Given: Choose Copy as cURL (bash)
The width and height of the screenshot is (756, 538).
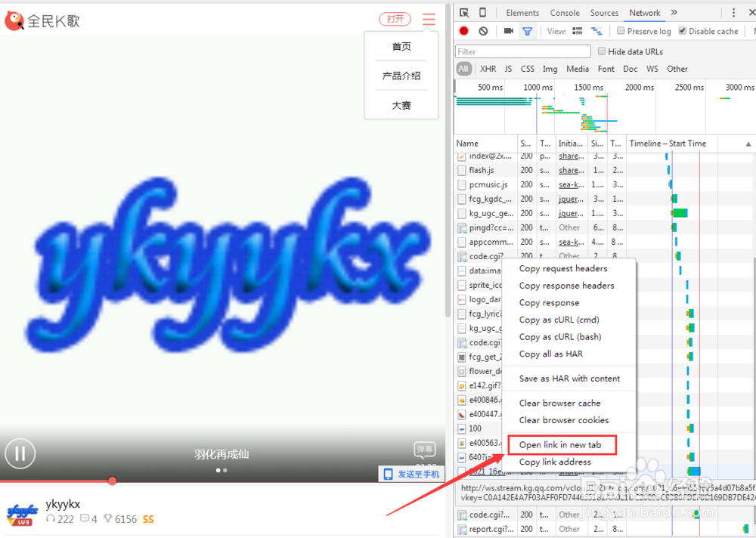Looking at the screenshot, I should pyautogui.click(x=560, y=337).
